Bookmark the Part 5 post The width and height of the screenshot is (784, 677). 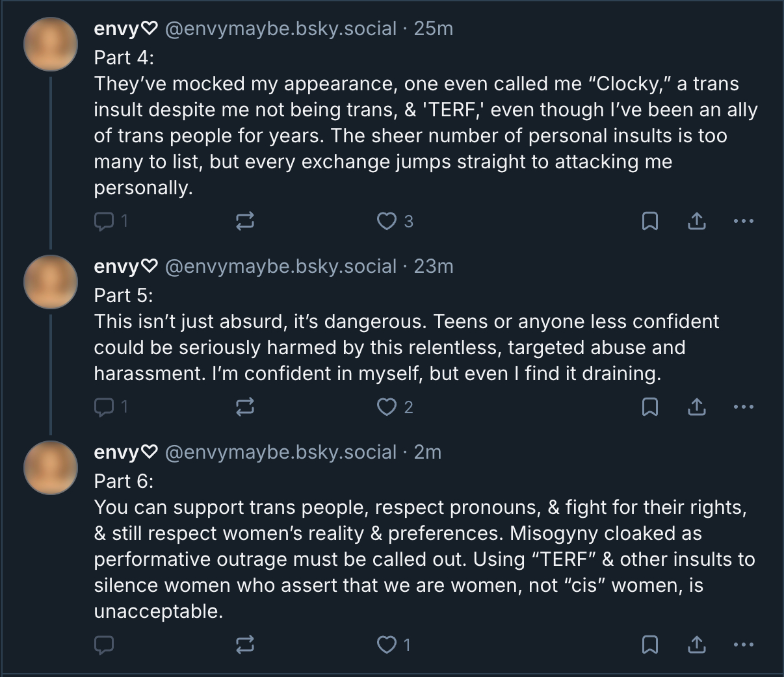pyautogui.click(x=649, y=407)
